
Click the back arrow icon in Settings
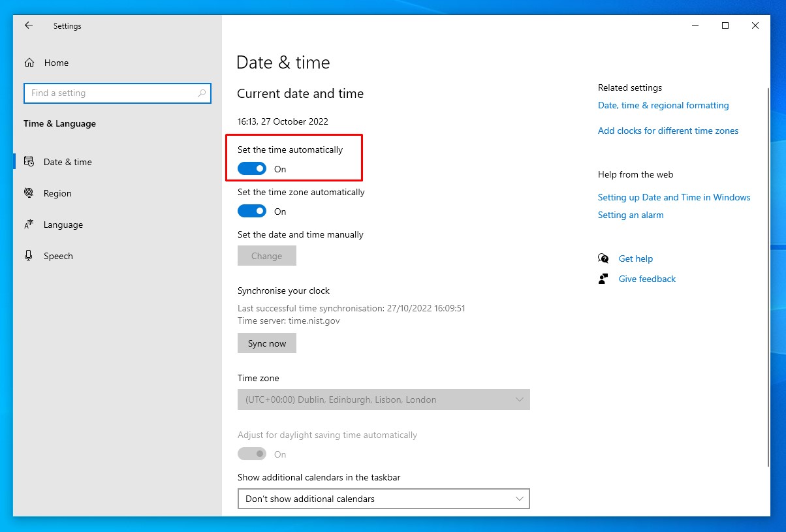28,25
